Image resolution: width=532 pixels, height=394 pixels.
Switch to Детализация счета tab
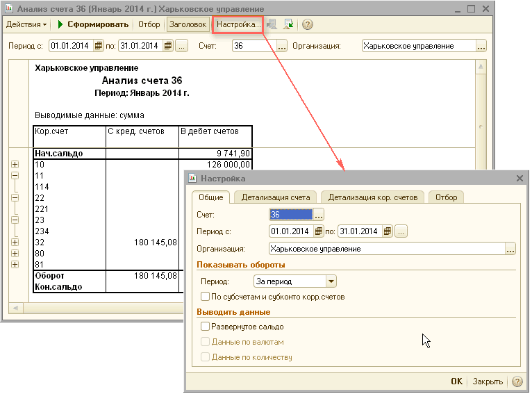click(276, 197)
